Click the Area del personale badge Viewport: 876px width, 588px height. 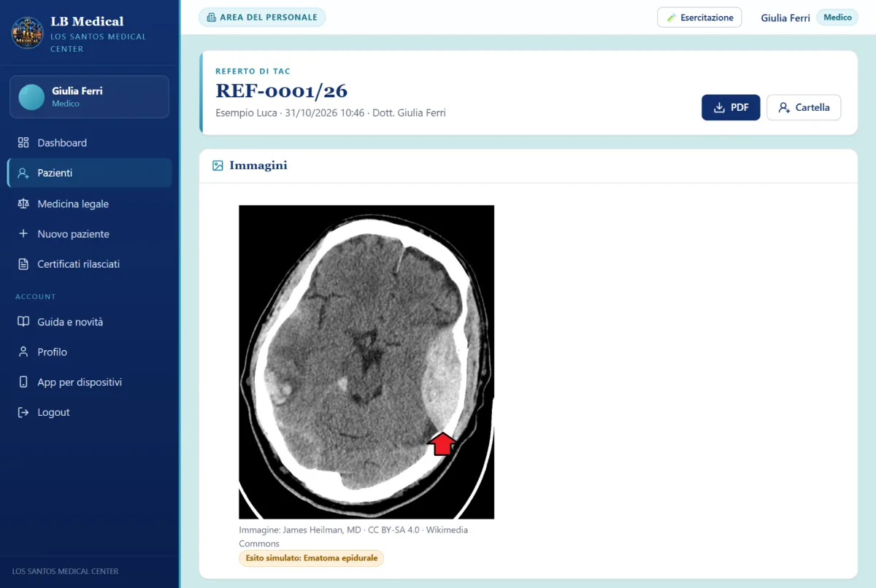point(262,18)
